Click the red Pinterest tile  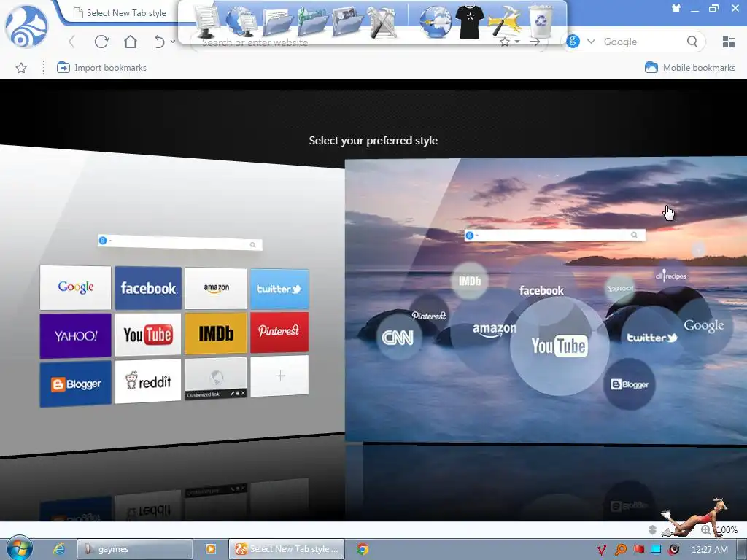click(x=279, y=332)
